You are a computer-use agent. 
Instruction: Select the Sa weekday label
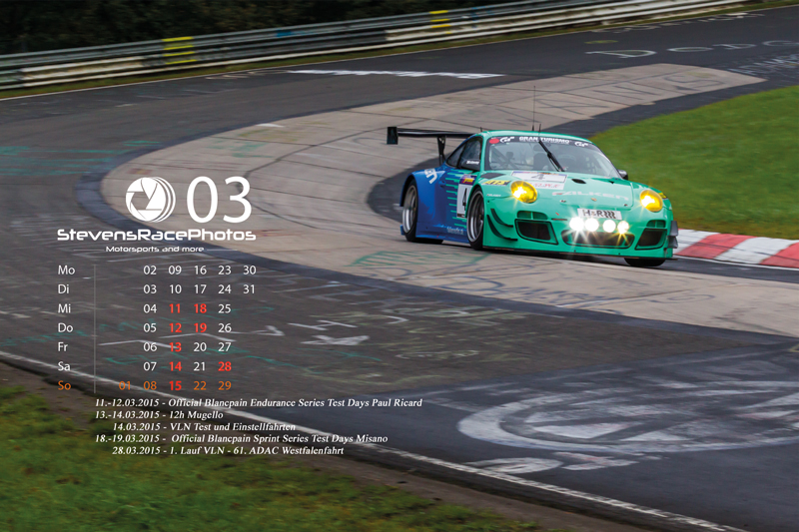point(64,366)
